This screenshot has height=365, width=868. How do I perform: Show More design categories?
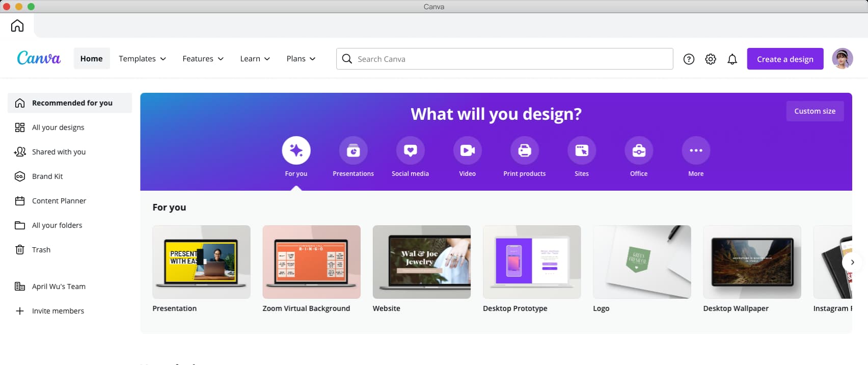(x=695, y=151)
